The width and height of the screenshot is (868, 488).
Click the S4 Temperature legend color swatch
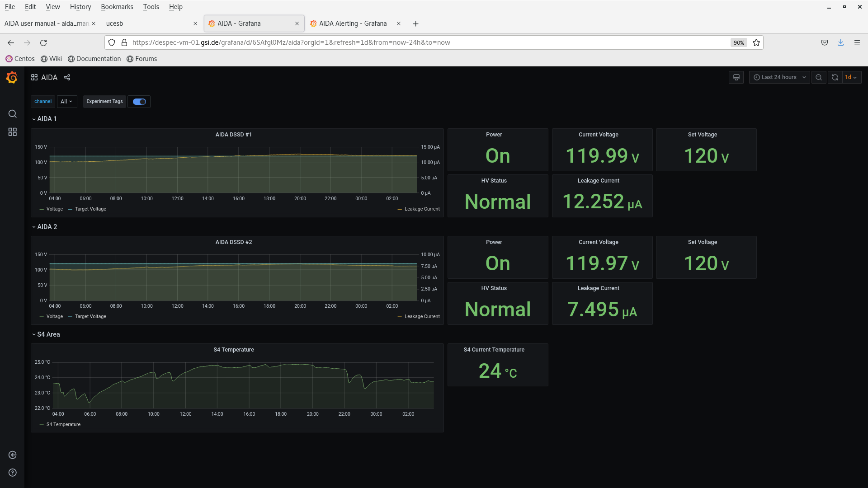[42, 425]
